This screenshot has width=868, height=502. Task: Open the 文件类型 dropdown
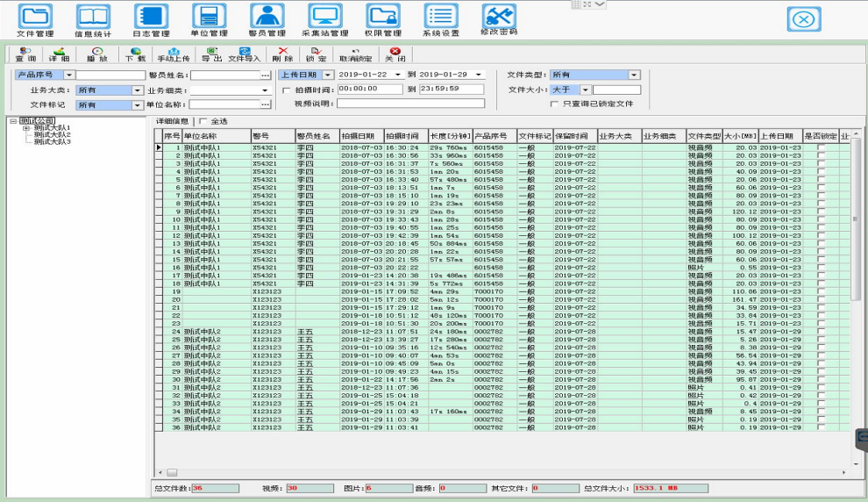pyautogui.click(x=634, y=75)
